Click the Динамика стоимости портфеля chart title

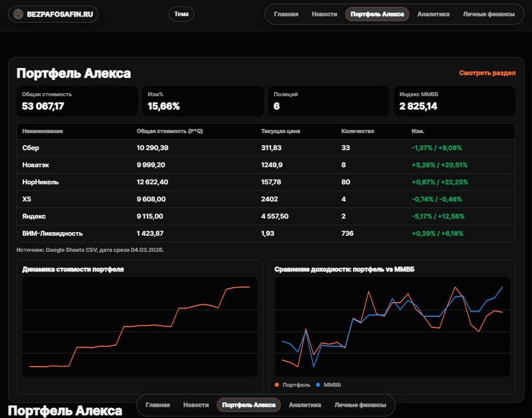pos(73,269)
